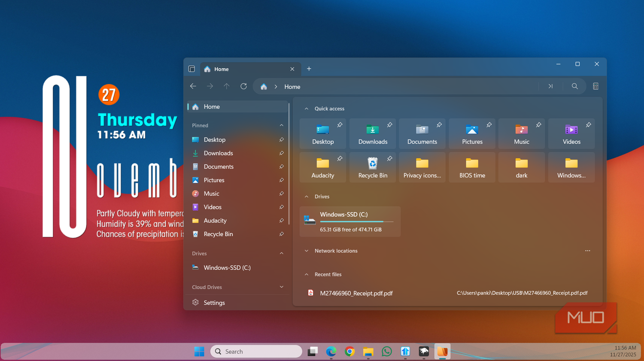
Task: Open Settings in the sidebar
Action: (x=237, y=303)
